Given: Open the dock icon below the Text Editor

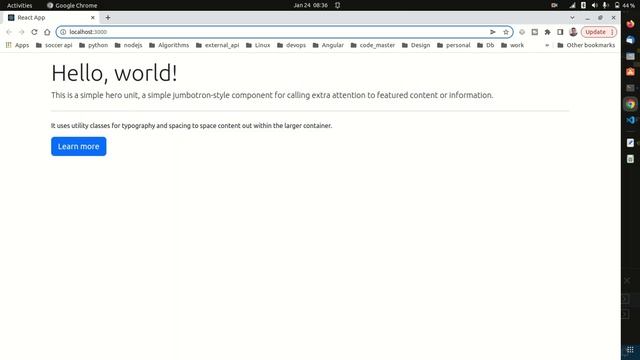Looking at the screenshot, I should pyautogui.click(x=630, y=159).
